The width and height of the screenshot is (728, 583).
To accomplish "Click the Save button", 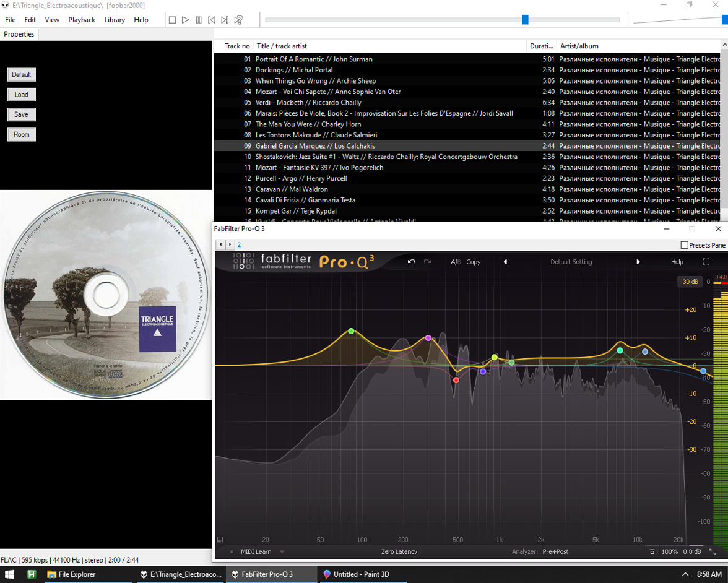I will click(x=21, y=114).
